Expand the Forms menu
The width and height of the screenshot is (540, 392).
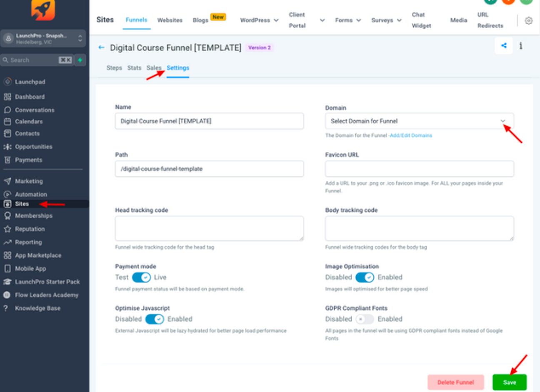(x=348, y=20)
